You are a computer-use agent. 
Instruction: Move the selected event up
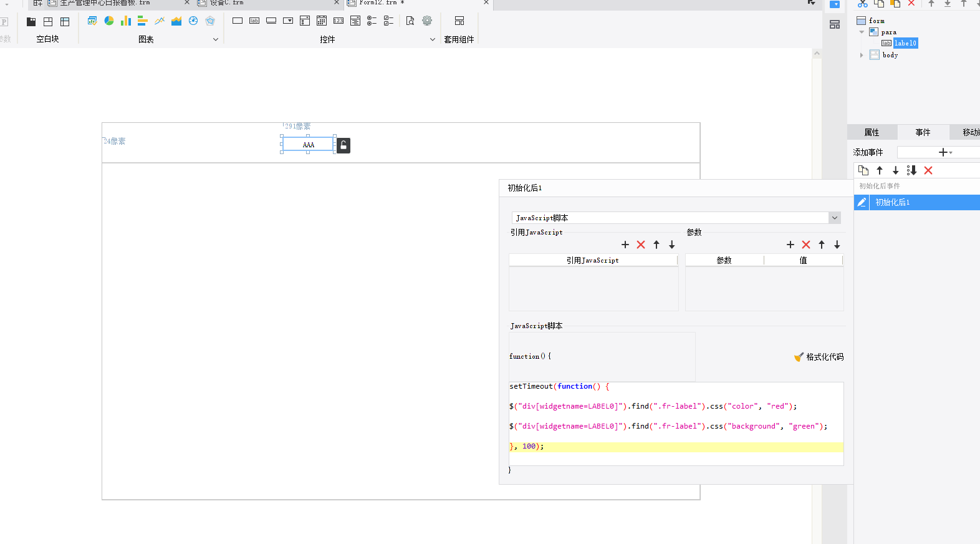[x=880, y=170]
